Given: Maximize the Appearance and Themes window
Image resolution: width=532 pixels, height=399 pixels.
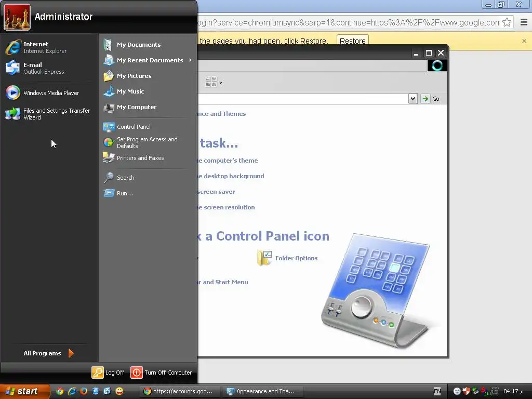Looking at the screenshot, I should tap(429, 53).
